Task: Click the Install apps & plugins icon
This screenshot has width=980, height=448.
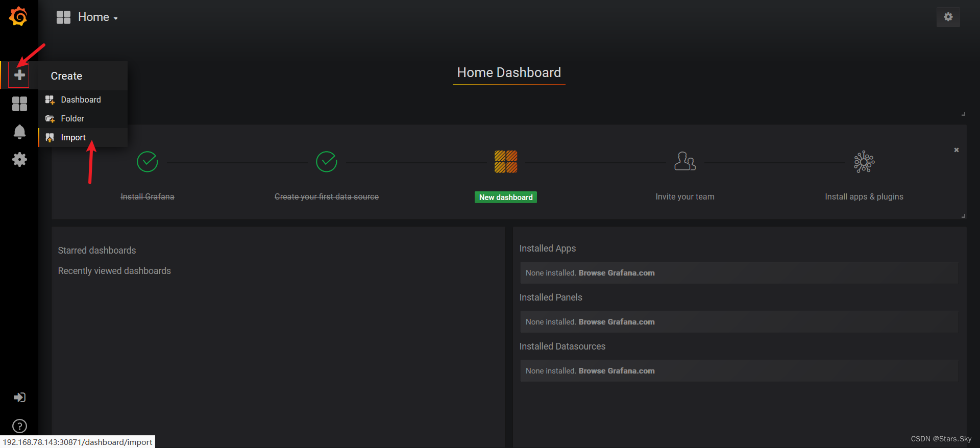Action: pos(864,162)
